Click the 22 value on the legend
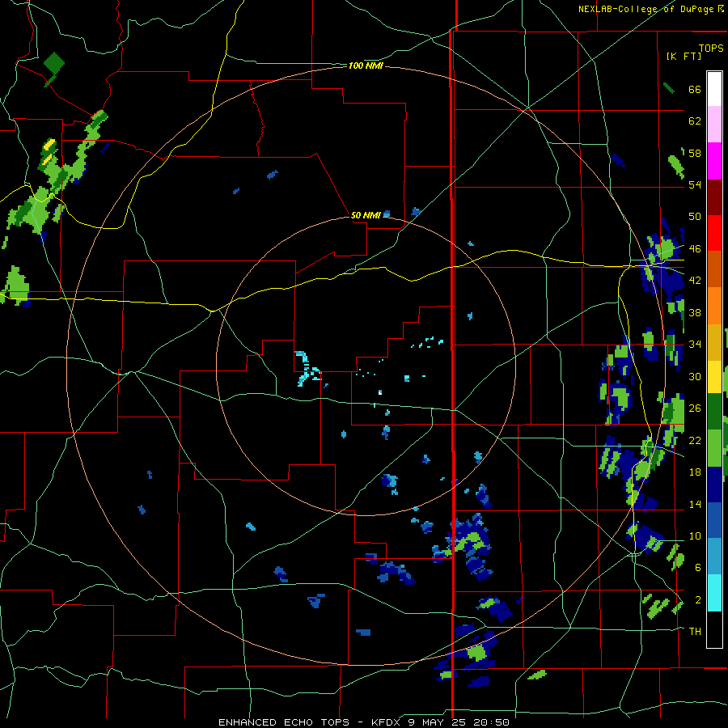 tap(695, 440)
